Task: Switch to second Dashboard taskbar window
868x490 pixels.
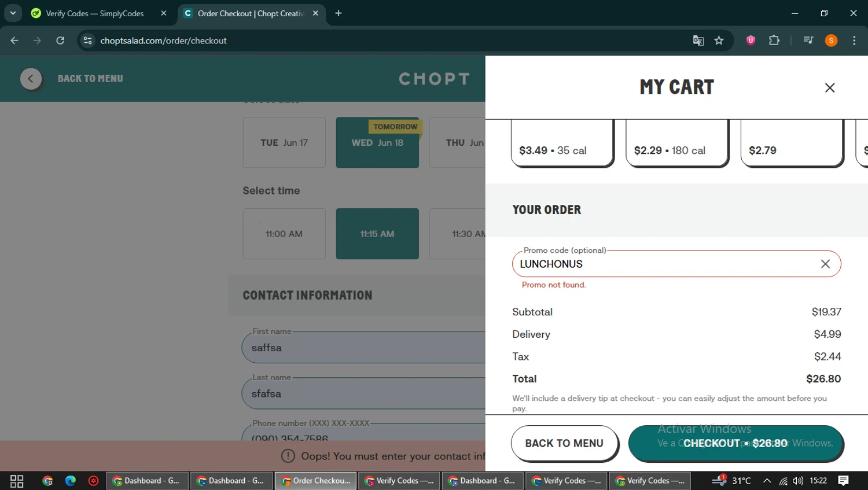Action: [x=231, y=481]
